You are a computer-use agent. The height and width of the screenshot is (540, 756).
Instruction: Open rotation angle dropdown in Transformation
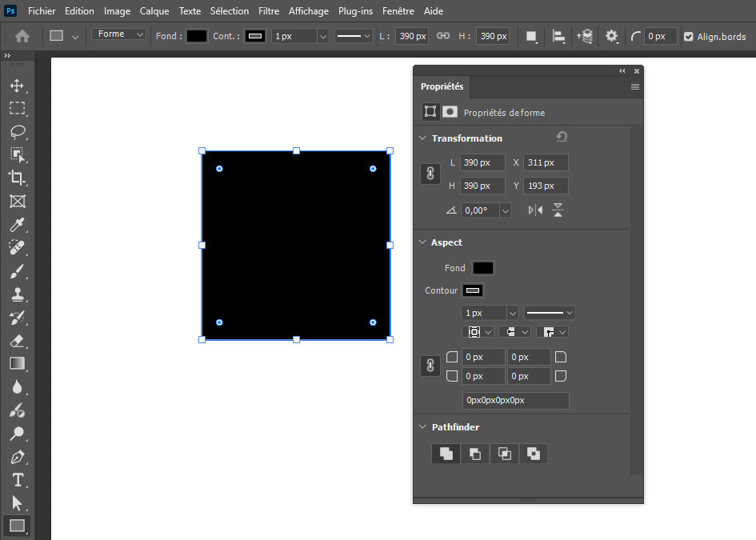(x=506, y=210)
